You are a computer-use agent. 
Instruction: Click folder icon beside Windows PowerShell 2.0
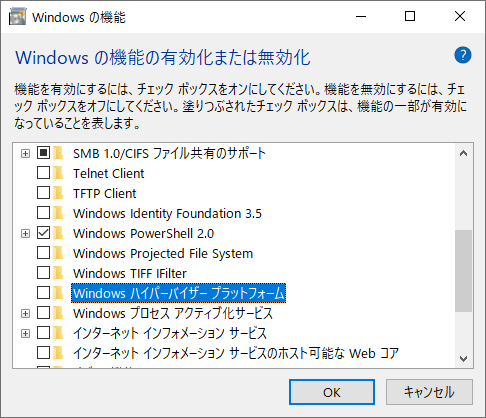coord(58,233)
